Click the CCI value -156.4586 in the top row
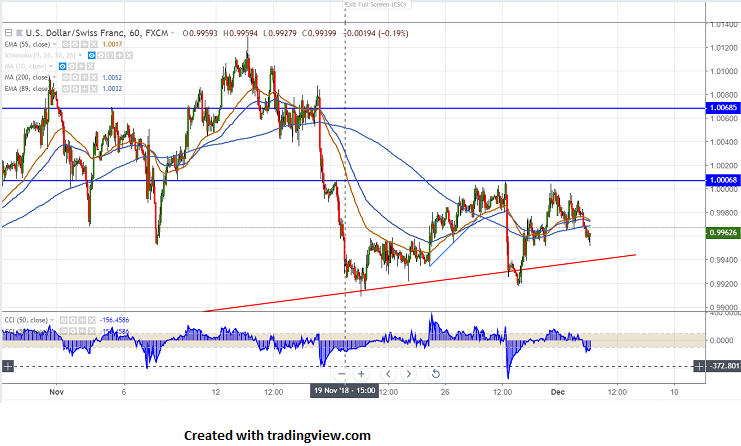Viewport: 741px width, 446px height. 114,320
